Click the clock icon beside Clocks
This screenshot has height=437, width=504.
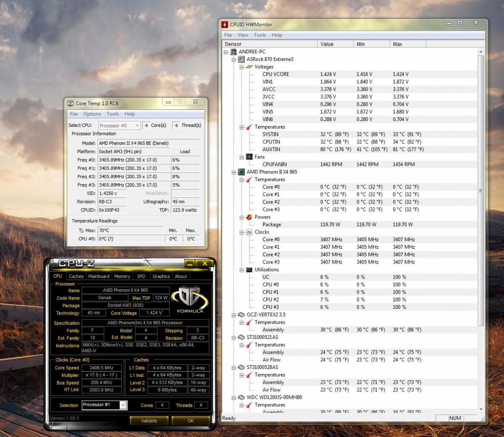pyautogui.click(x=249, y=232)
